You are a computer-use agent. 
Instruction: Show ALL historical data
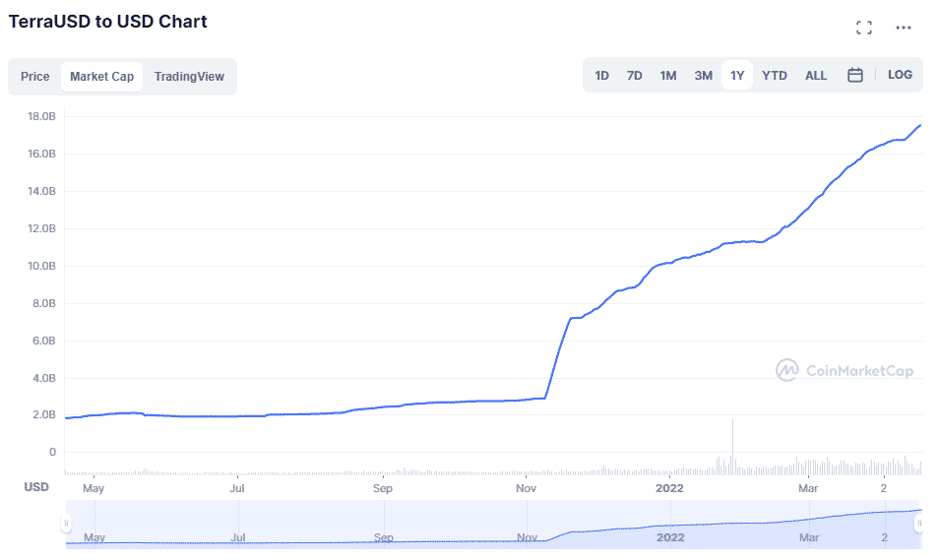click(815, 76)
